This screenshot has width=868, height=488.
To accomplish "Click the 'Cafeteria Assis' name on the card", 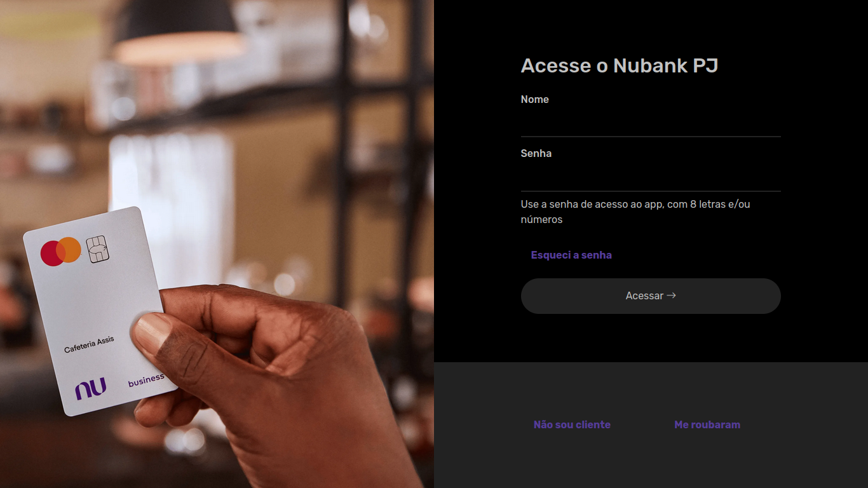I will pyautogui.click(x=89, y=344).
